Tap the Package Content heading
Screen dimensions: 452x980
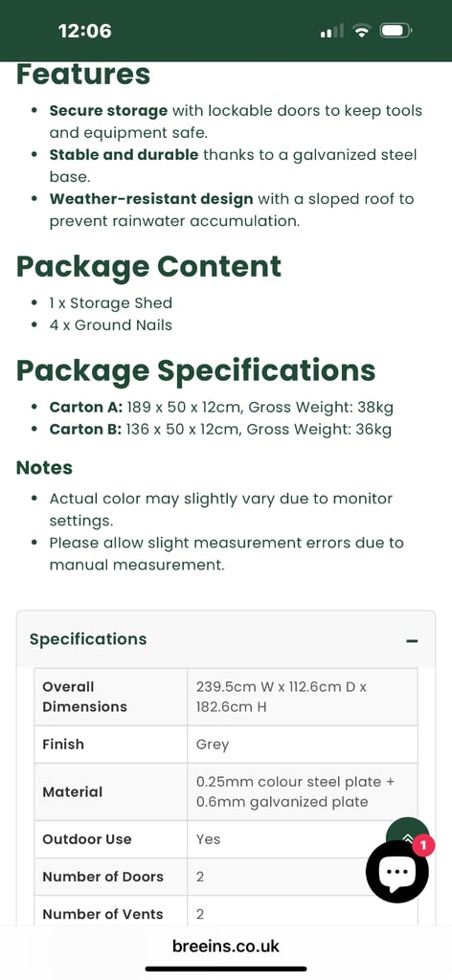pos(148,266)
